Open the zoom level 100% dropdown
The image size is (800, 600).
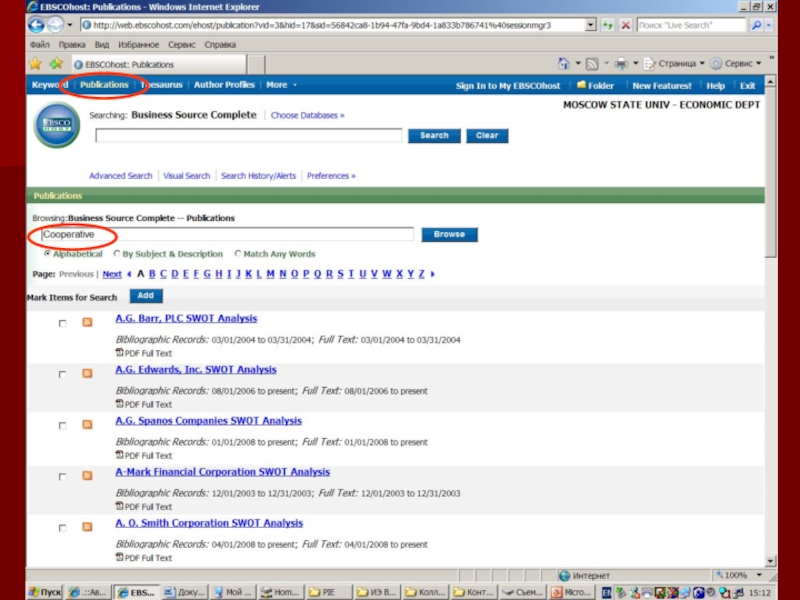coord(759,575)
